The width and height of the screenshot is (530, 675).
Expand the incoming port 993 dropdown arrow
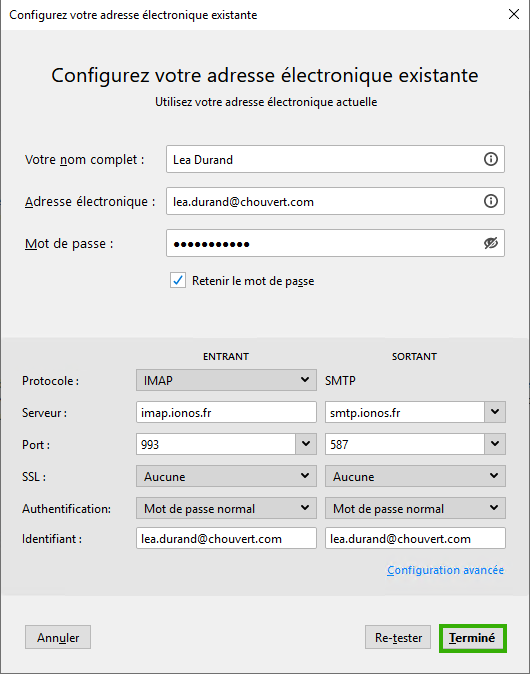(306, 444)
